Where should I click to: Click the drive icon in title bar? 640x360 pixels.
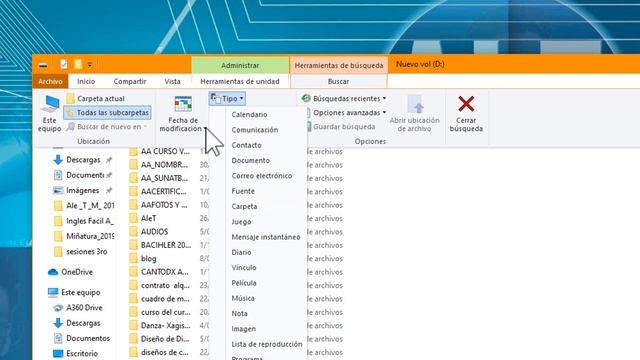click(x=43, y=65)
